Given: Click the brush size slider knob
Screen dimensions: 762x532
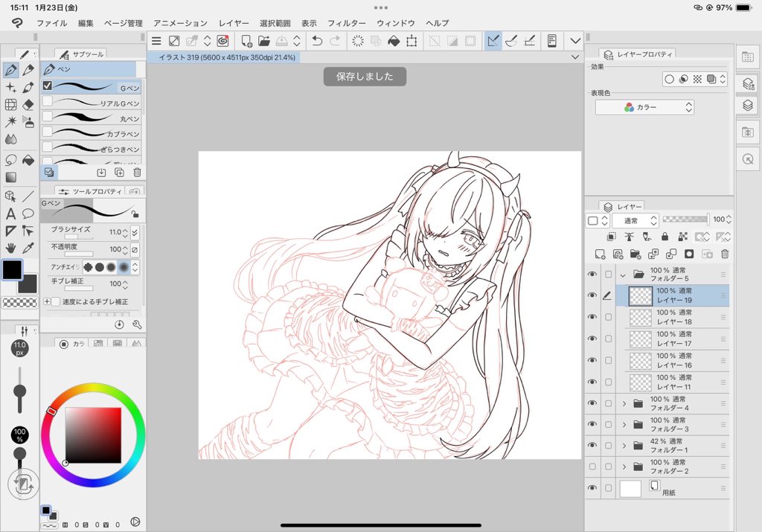Looking at the screenshot, I should [19, 391].
